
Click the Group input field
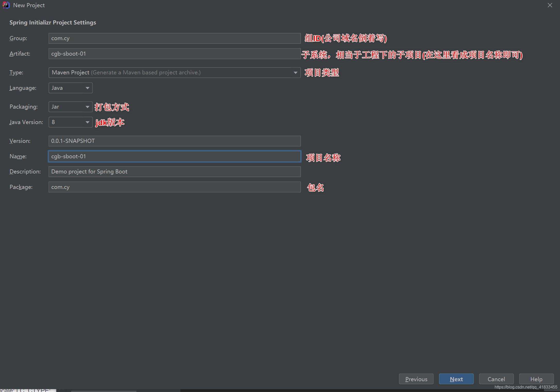click(x=174, y=38)
